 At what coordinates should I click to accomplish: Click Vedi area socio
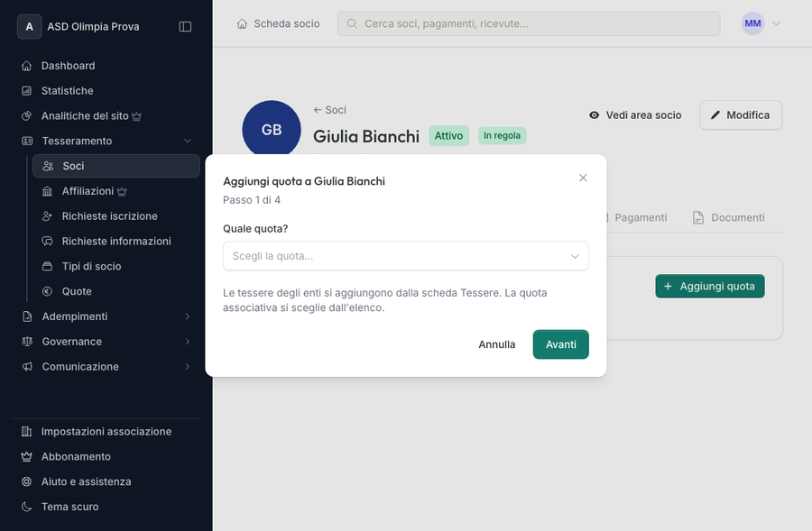click(635, 114)
